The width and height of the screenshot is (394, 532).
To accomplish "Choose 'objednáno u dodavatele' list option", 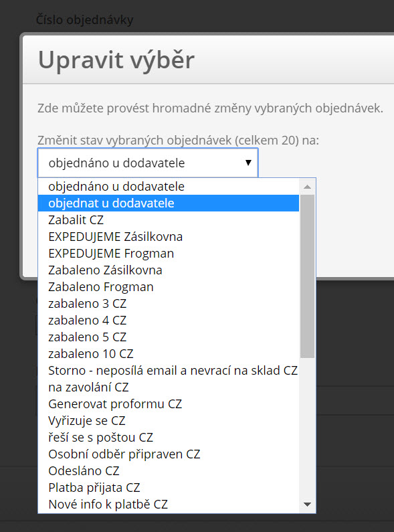I will point(169,187).
